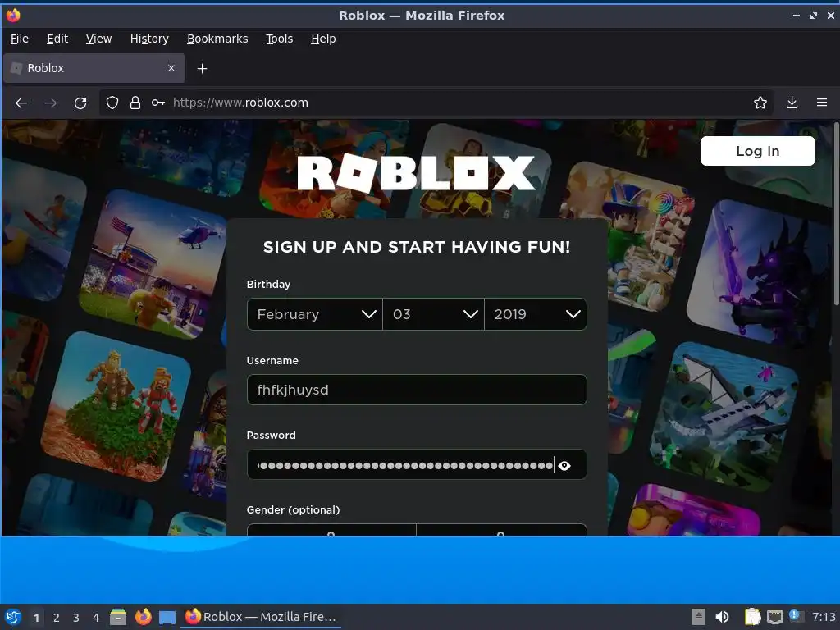Click the page vertical scrollbar
This screenshot has width=840, height=630.
tap(836, 214)
